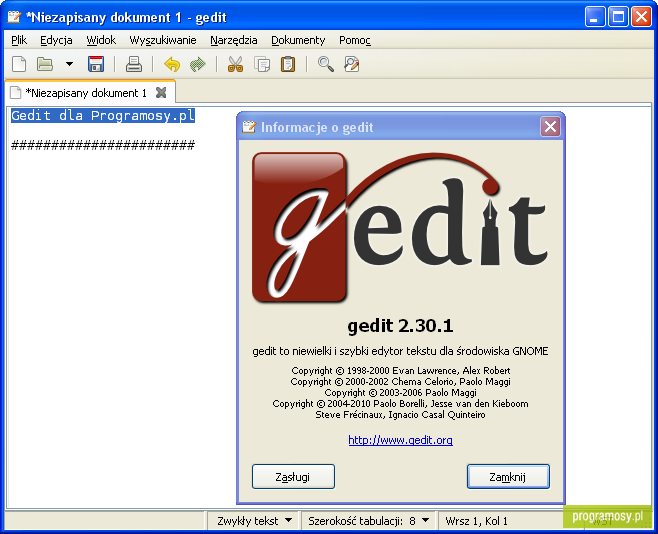Minimize the gedit main window
Image resolution: width=658 pixels, height=534 pixels.
pos(595,17)
